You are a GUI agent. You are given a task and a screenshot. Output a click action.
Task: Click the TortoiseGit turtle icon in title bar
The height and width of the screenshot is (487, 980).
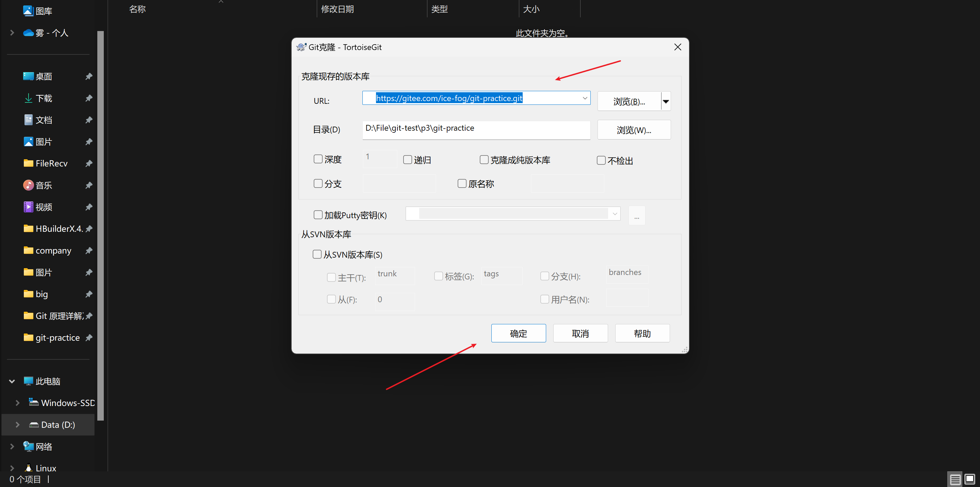(x=301, y=47)
